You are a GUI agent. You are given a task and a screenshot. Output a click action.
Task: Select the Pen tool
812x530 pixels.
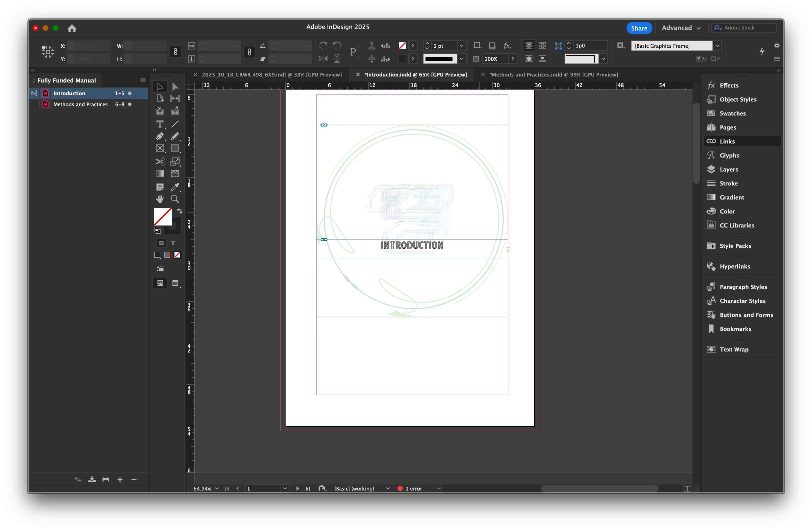160,136
